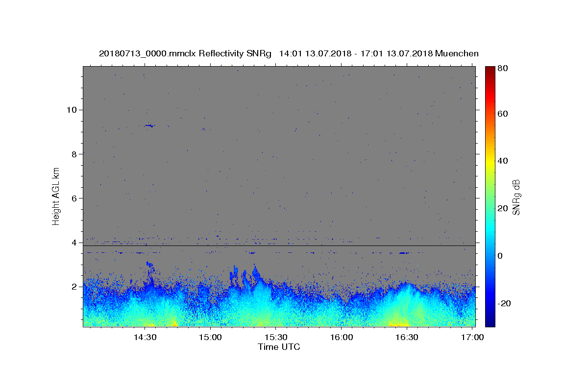Click the 'Height AGL km' axis label
588x392 pixels.
[x=56, y=196]
